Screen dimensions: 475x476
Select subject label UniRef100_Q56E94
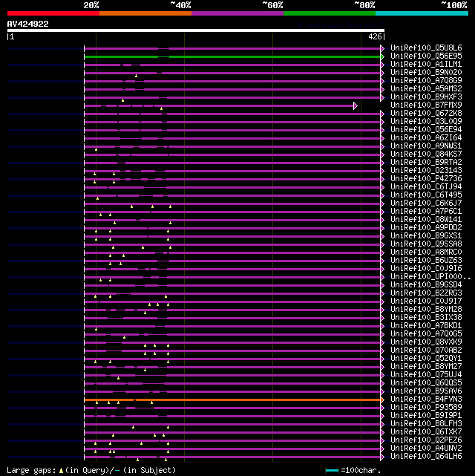click(426, 130)
